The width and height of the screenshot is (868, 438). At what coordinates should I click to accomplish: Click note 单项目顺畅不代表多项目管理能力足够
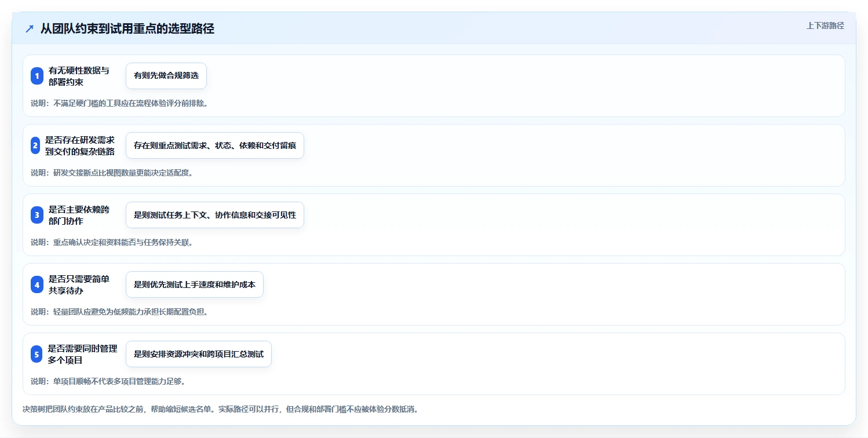(108, 381)
